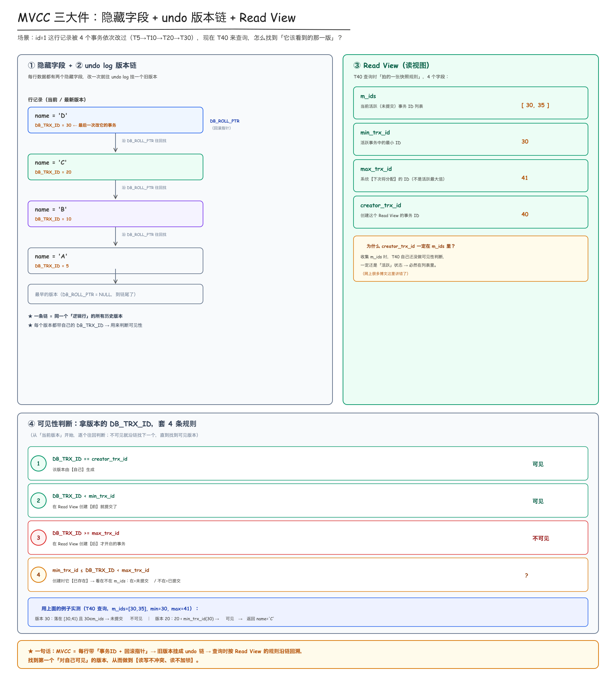Select the name = 'C' version box
The width and height of the screenshot is (616, 679).
click(x=115, y=167)
